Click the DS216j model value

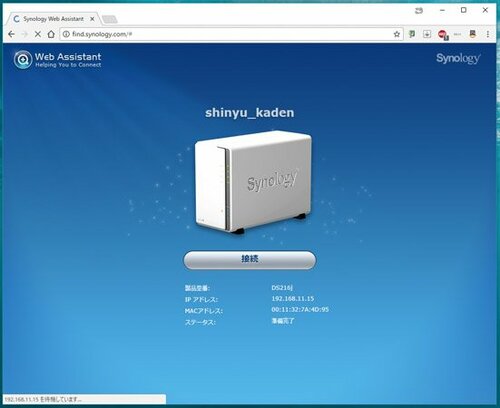282,288
